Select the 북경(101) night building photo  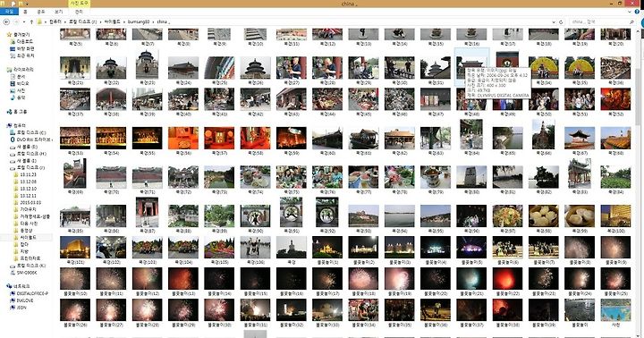pyautogui.click(x=75, y=249)
